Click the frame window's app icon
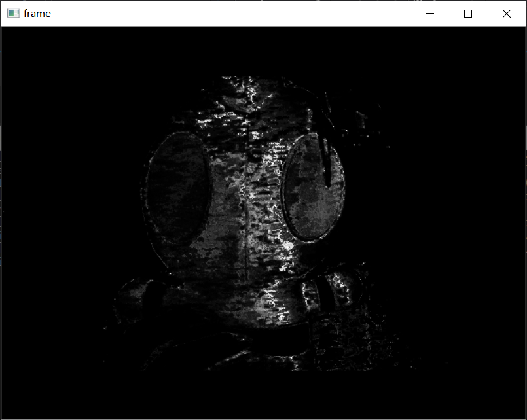527x420 pixels. pyautogui.click(x=14, y=14)
